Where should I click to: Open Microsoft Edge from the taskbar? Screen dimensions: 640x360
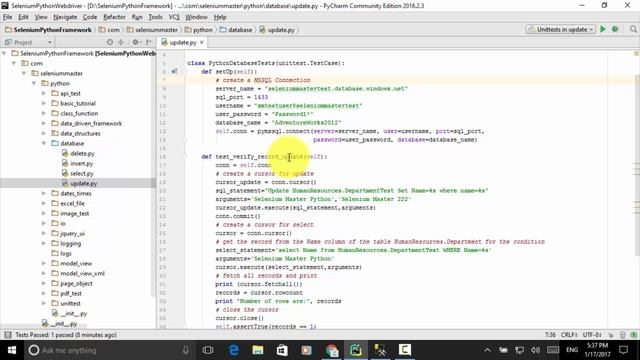coord(234,350)
